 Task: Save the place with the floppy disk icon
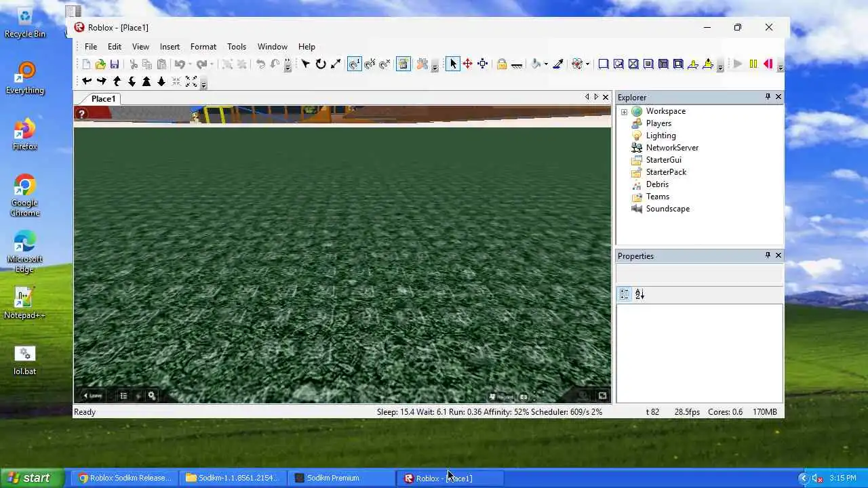click(115, 64)
